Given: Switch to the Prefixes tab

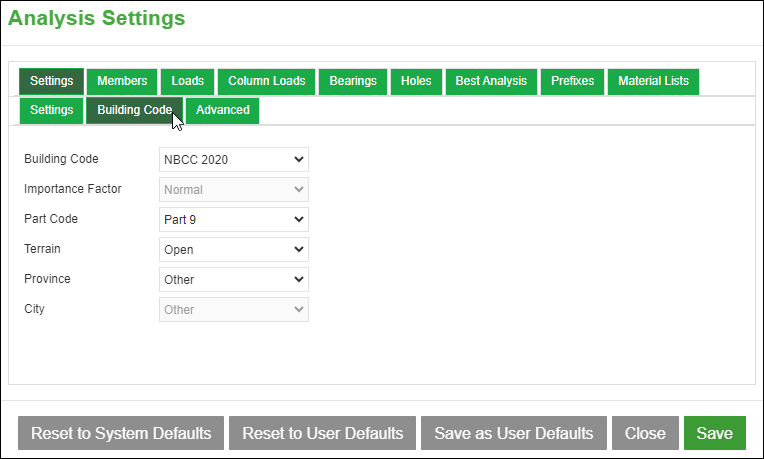Looking at the screenshot, I should [573, 81].
